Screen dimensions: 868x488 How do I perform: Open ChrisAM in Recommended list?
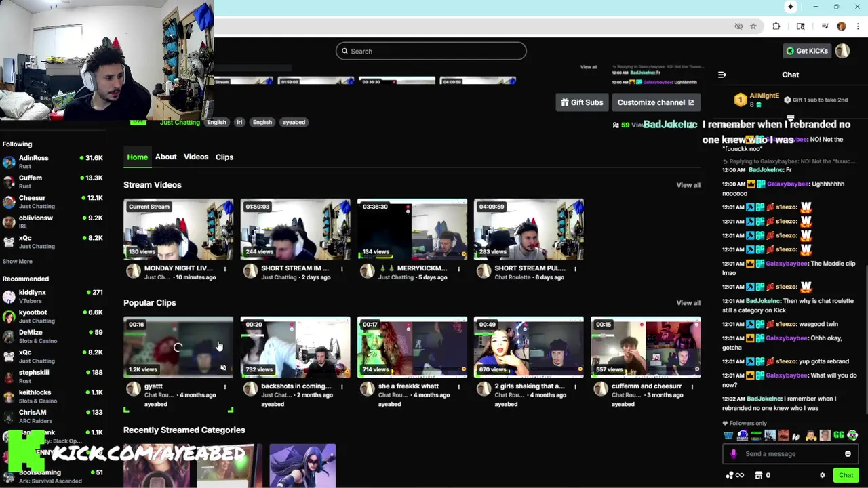pos(53,416)
